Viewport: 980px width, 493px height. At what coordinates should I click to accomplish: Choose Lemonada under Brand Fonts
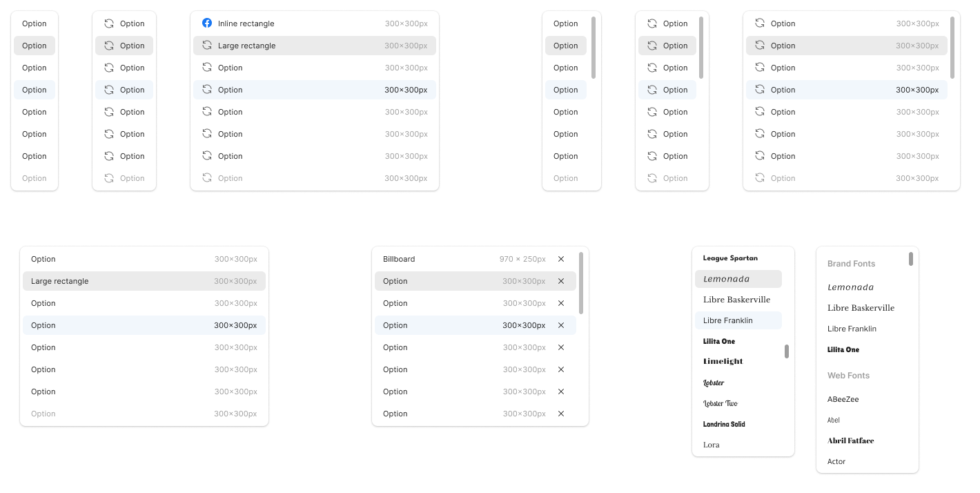850,287
